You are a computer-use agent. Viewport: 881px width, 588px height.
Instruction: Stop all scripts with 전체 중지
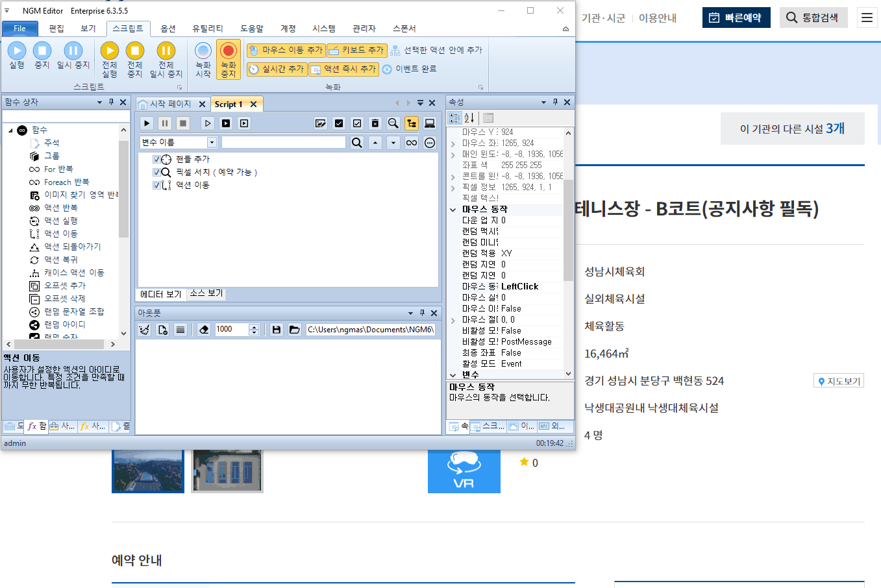(x=134, y=60)
